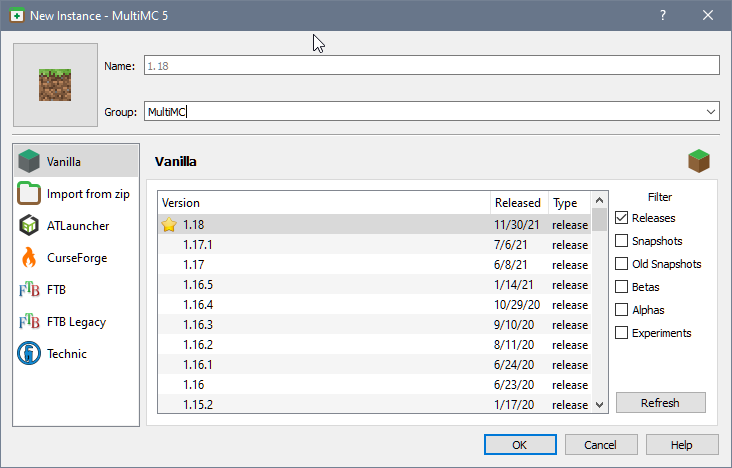
Task: Select version 1.17.1 row
Action: tap(374, 245)
